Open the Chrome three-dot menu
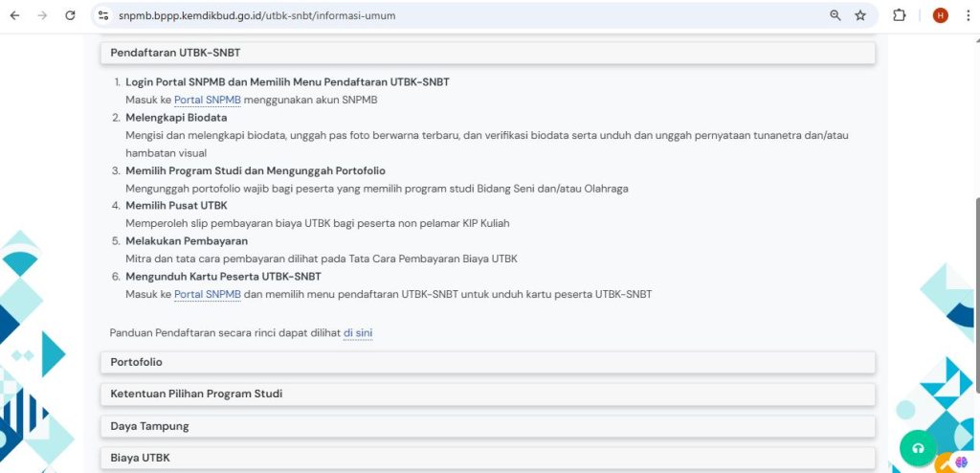 (967, 15)
